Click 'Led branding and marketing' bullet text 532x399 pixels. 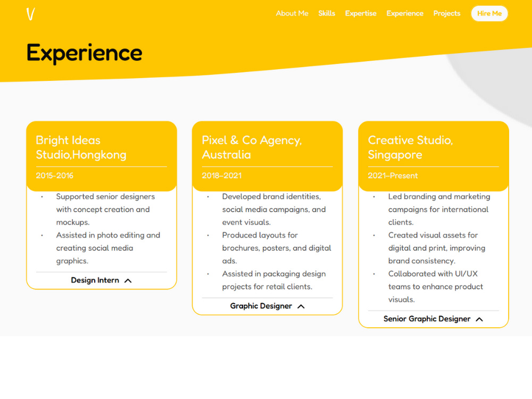(x=439, y=209)
